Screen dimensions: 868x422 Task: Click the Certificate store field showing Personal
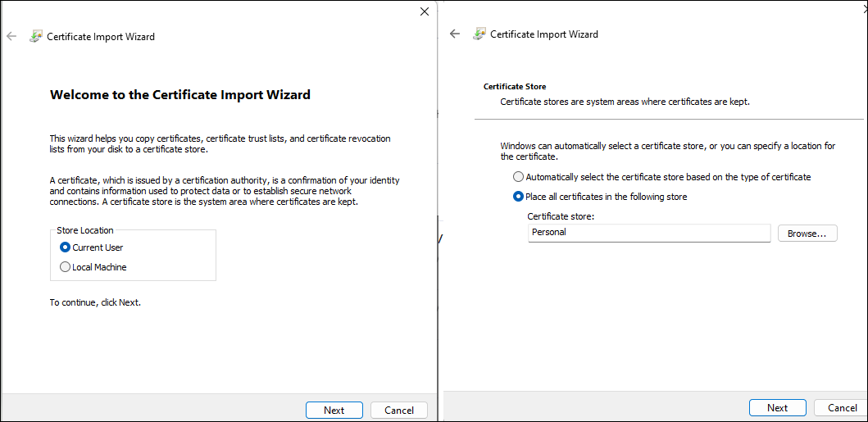click(649, 233)
